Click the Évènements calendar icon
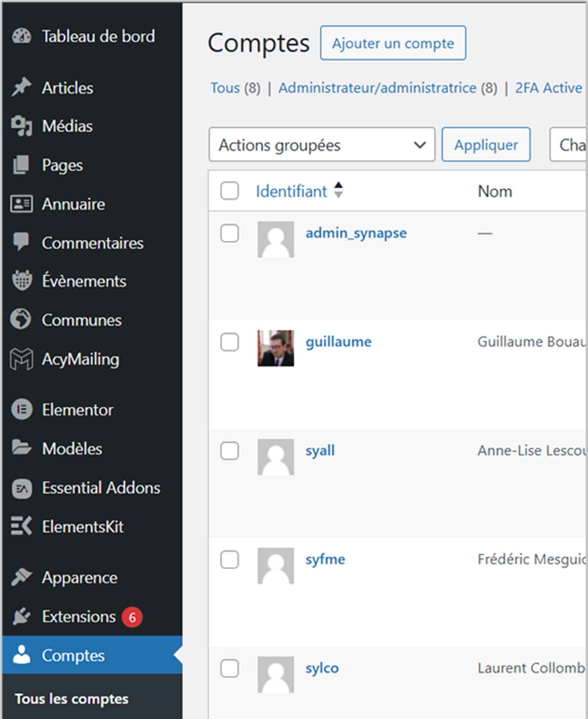This screenshot has height=719, width=588. [22, 281]
